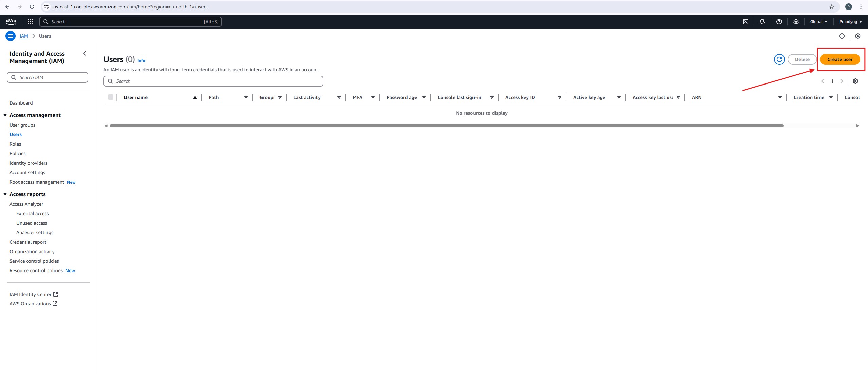Tick the select-all users checkbox
868x374 pixels.
111,97
